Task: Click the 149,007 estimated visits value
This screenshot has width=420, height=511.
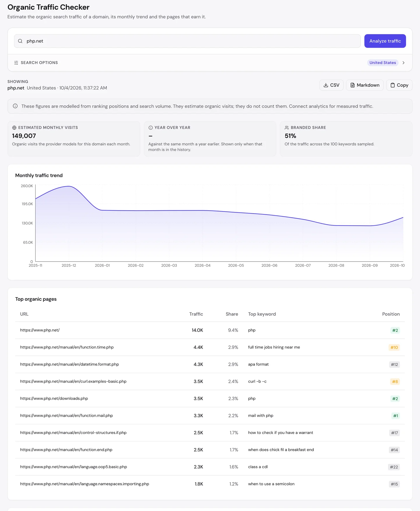Action: (x=24, y=136)
